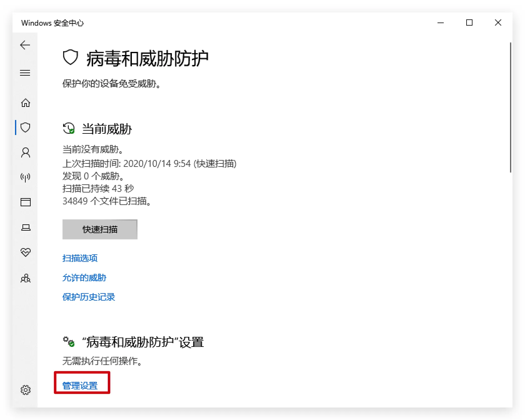Click the 当前没有威胁 status text
Image resolution: width=525 pixels, height=420 pixels.
93,149
